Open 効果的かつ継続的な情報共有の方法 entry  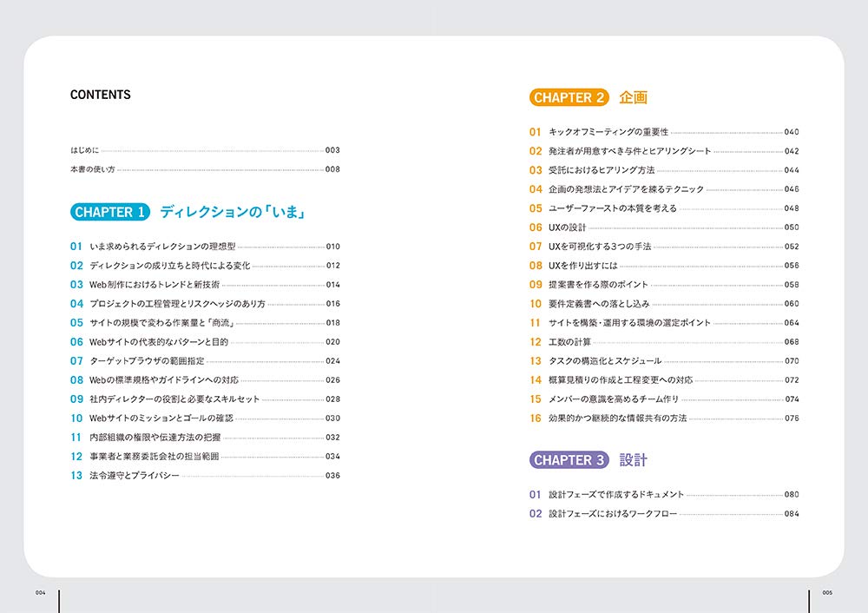pyautogui.click(x=664, y=419)
